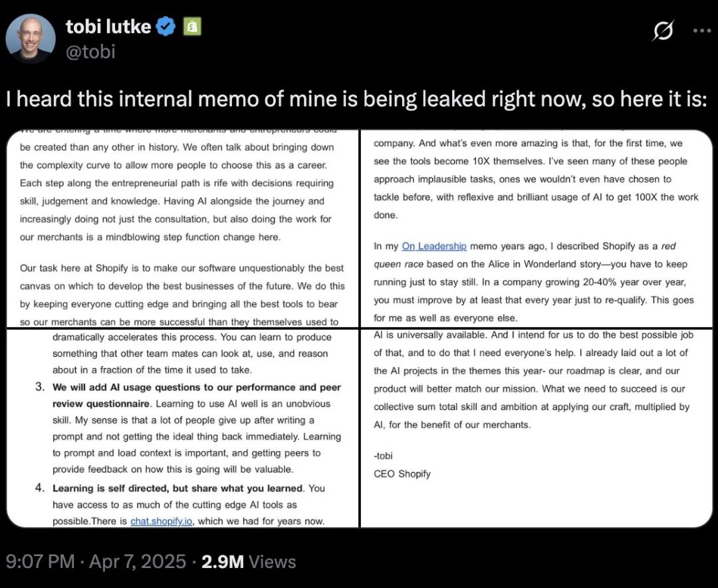Click the On Leadership hyperlink
This screenshot has height=588, width=718.
[434, 246]
